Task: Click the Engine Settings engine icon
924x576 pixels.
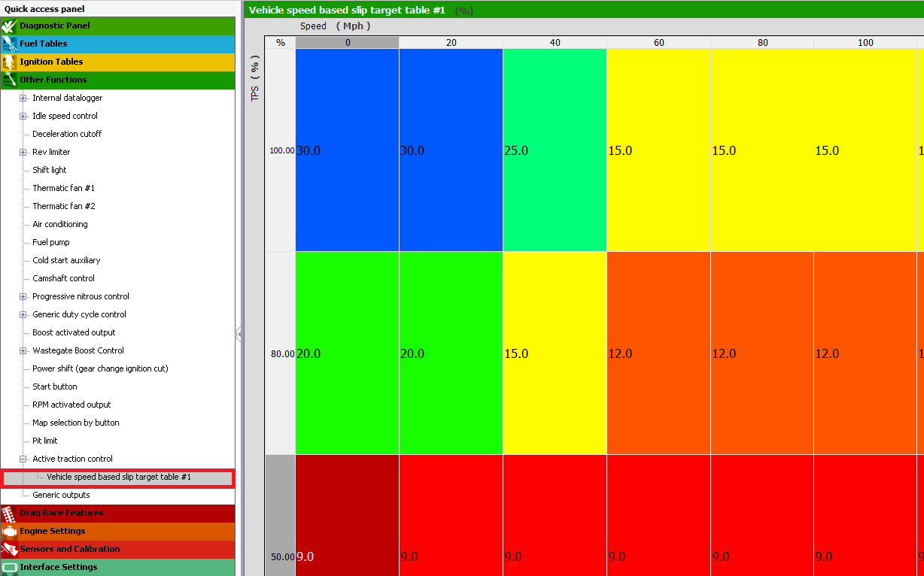Action: [x=9, y=531]
